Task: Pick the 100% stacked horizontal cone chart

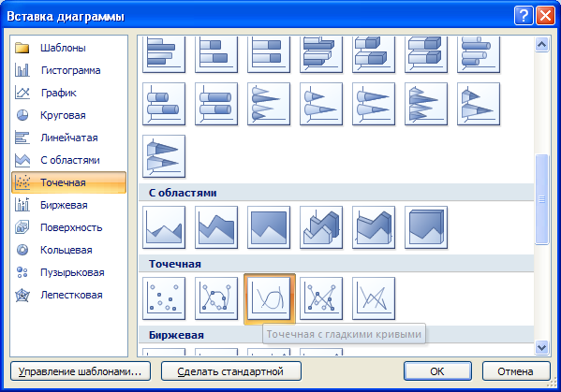Action: 374,104
